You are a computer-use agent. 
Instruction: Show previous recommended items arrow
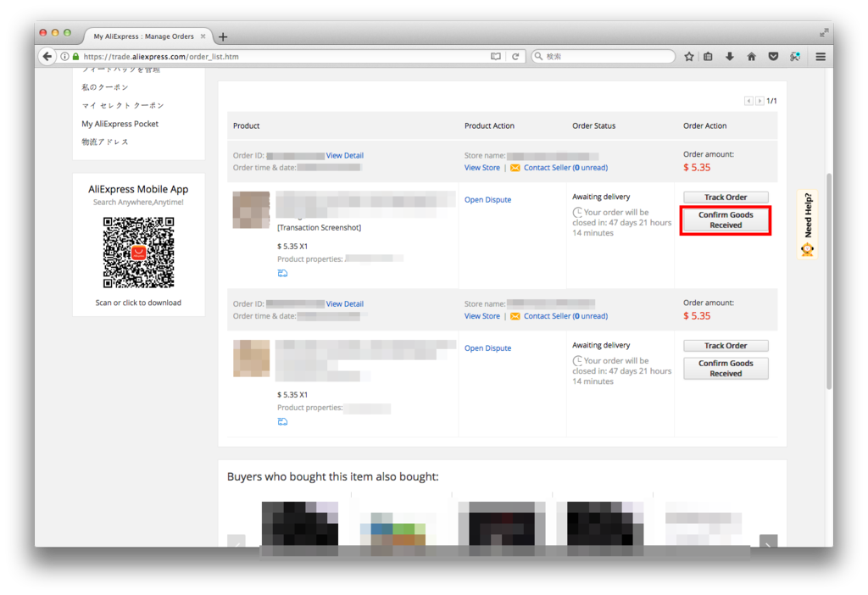pyautogui.click(x=236, y=542)
